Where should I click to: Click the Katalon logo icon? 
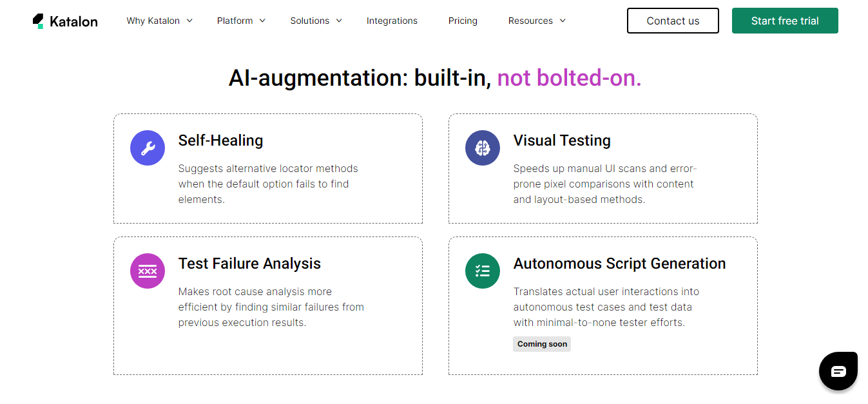point(39,21)
